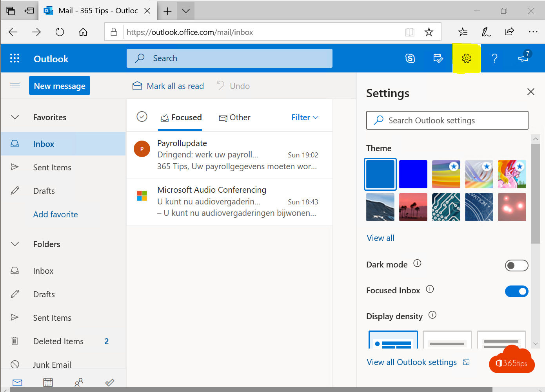Click the set tabs aside icon

(29, 11)
